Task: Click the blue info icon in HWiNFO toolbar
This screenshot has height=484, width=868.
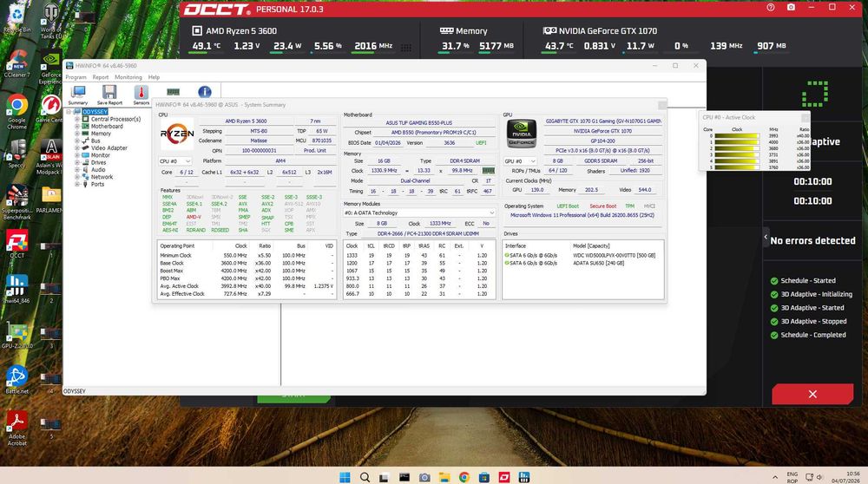Action: 204,92
